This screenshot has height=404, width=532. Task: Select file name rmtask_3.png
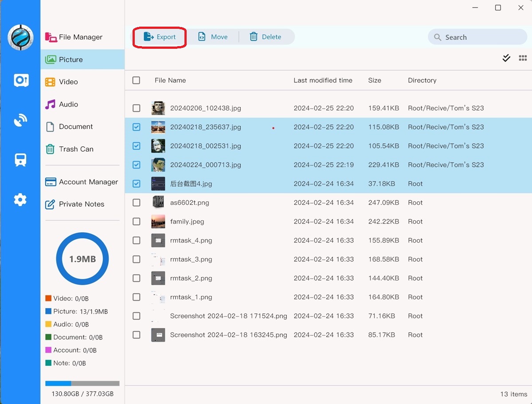(191, 259)
